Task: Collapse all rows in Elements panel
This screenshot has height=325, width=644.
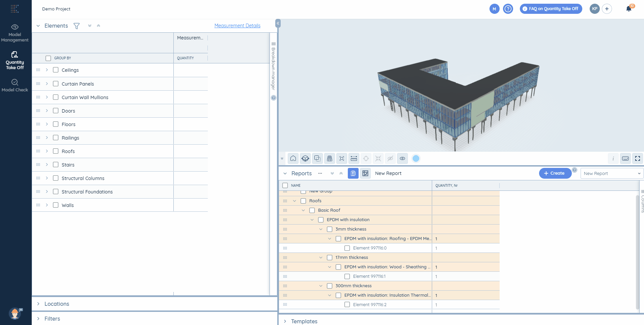Action: [99, 26]
